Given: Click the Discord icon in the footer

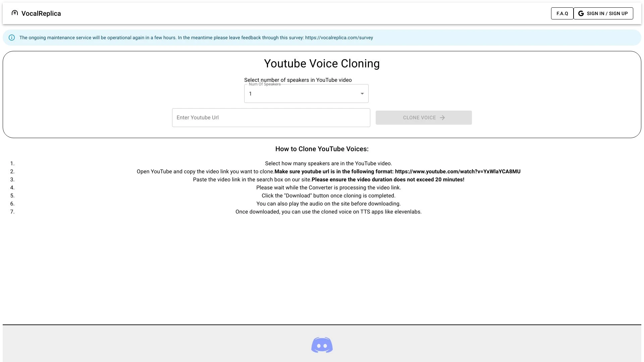Looking at the screenshot, I should click(322, 345).
